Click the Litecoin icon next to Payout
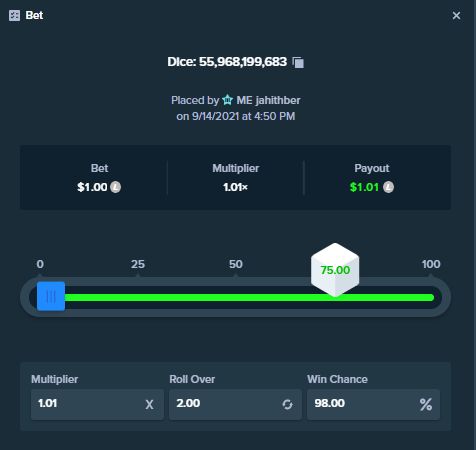The height and width of the screenshot is (450, 476). tap(388, 187)
